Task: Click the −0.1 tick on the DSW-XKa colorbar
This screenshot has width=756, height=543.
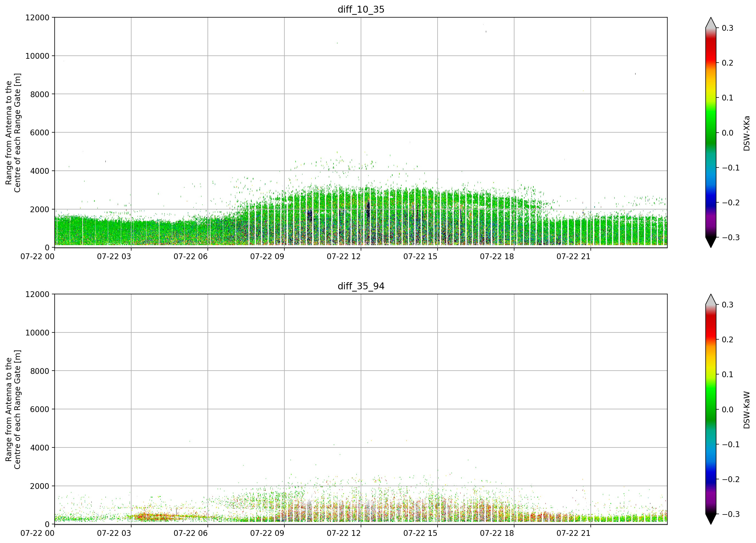Action: (731, 168)
